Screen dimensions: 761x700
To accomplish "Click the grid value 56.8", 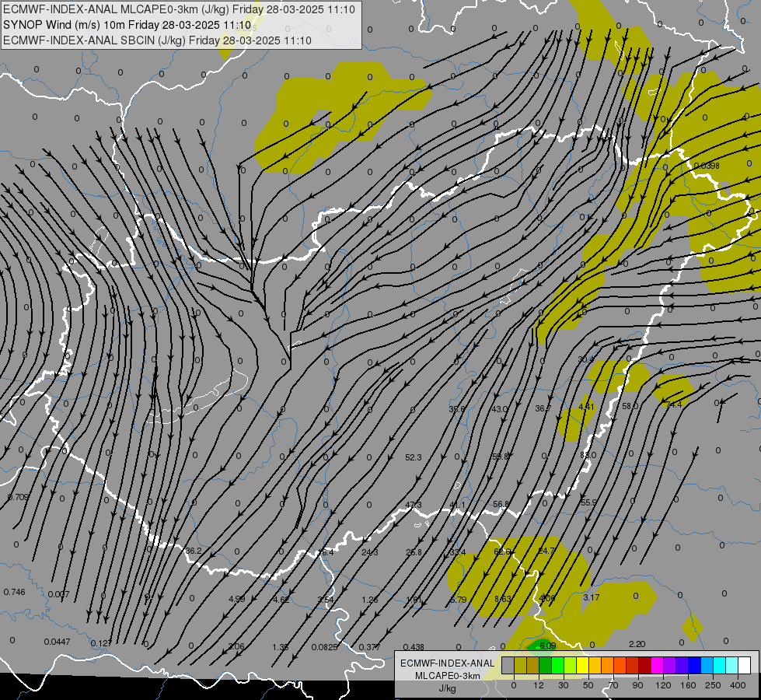I will pos(501,504).
